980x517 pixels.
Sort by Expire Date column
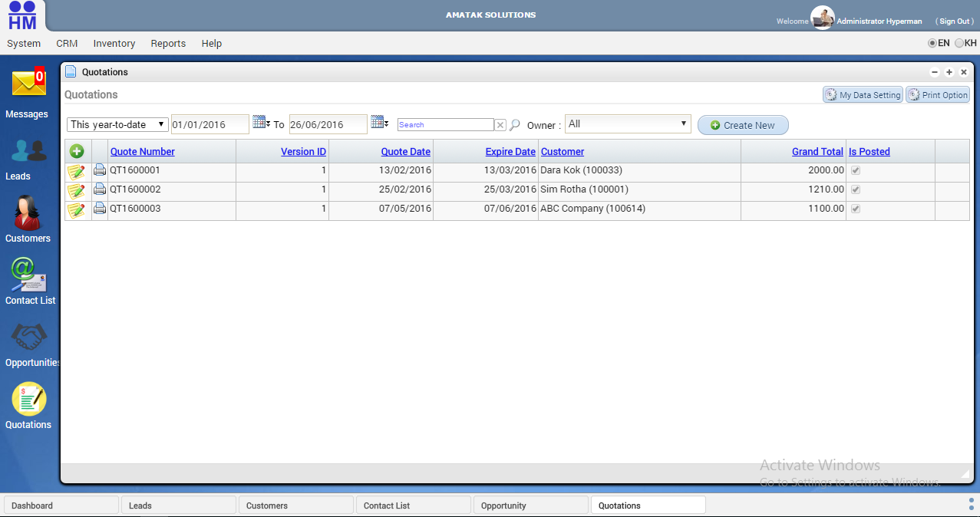pyautogui.click(x=510, y=152)
